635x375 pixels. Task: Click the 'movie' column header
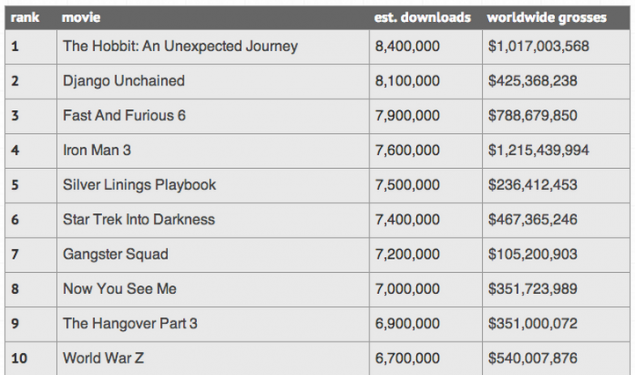coord(81,18)
